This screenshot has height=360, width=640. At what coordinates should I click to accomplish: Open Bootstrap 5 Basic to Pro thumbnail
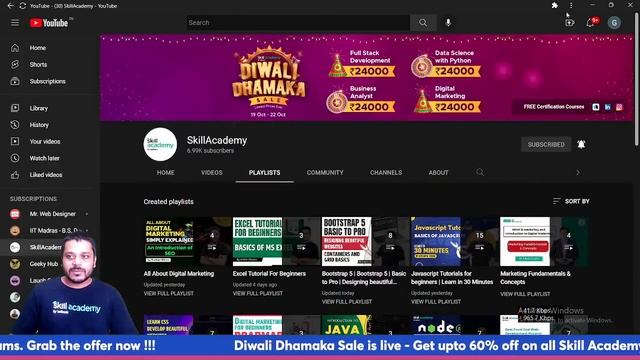pyautogui.click(x=365, y=242)
